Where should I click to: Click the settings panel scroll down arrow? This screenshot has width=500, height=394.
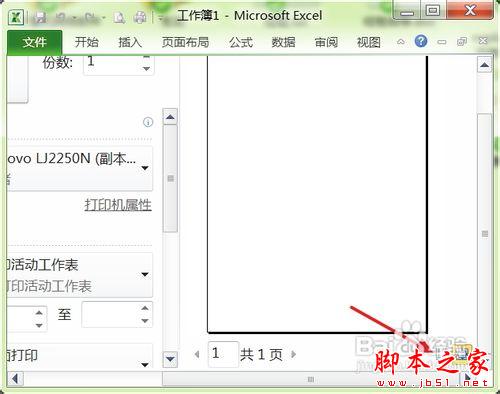[x=170, y=359]
